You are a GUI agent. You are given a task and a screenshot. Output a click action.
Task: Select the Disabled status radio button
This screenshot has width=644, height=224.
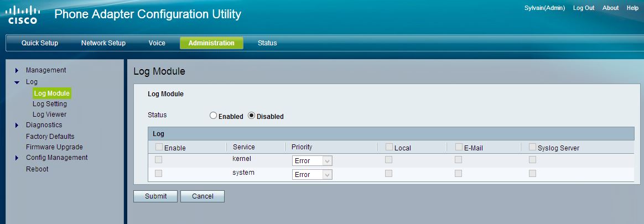tap(251, 116)
